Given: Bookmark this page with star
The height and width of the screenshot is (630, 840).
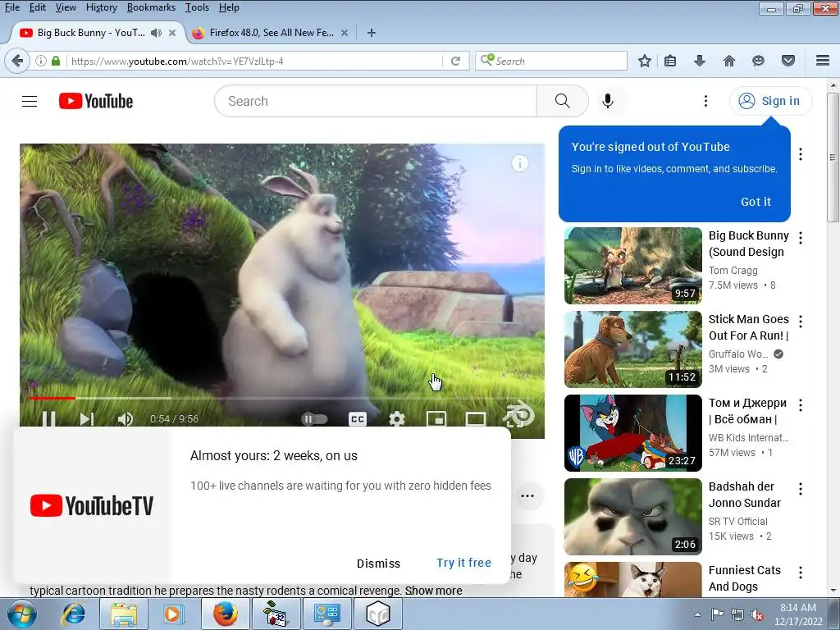Looking at the screenshot, I should 645,61.
